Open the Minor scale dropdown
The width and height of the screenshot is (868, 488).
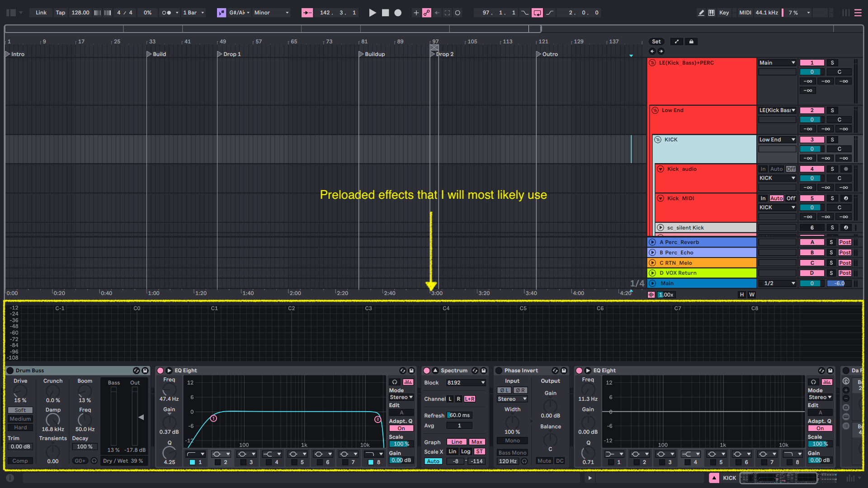271,13
